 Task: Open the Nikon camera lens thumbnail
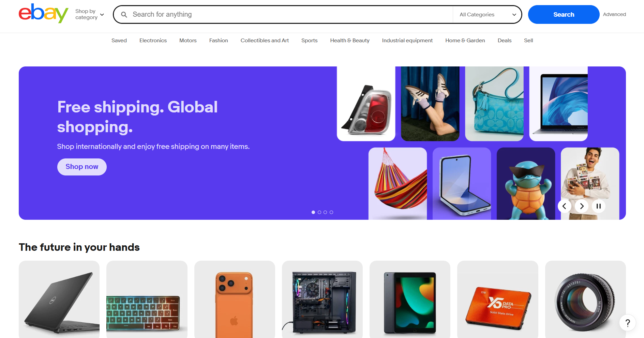(x=585, y=299)
